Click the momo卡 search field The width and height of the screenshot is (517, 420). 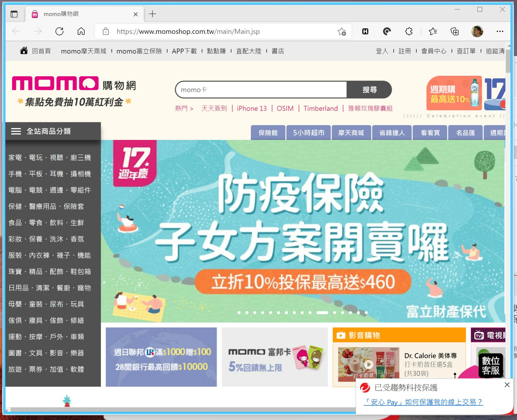261,90
